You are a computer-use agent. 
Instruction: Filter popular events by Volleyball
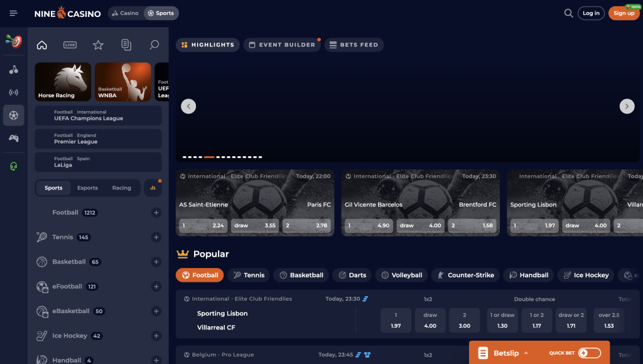pyautogui.click(x=401, y=275)
